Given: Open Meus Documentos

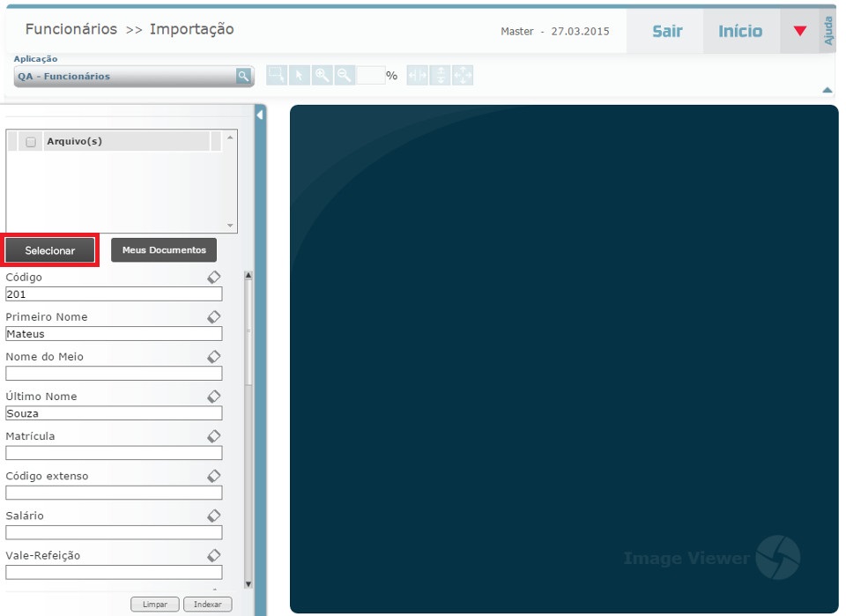Looking at the screenshot, I should [164, 250].
